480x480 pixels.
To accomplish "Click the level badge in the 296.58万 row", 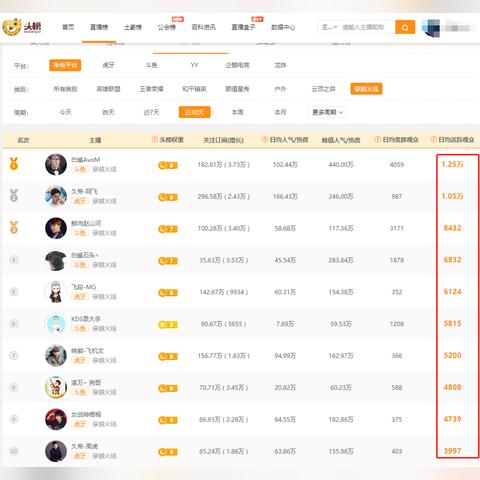I will tap(168, 197).
